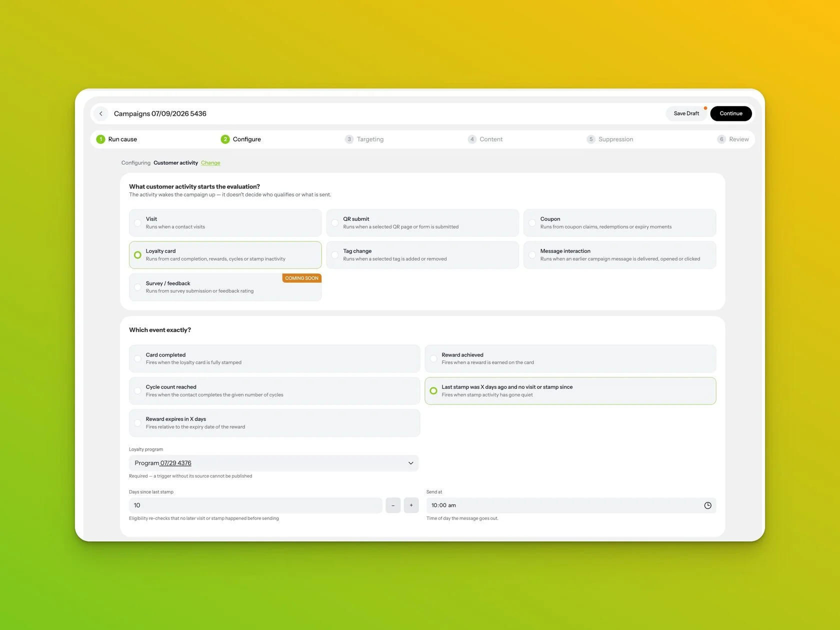Image resolution: width=840 pixels, height=630 pixels.
Task: Click the step 3 Targeting number badge
Action: click(x=349, y=139)
